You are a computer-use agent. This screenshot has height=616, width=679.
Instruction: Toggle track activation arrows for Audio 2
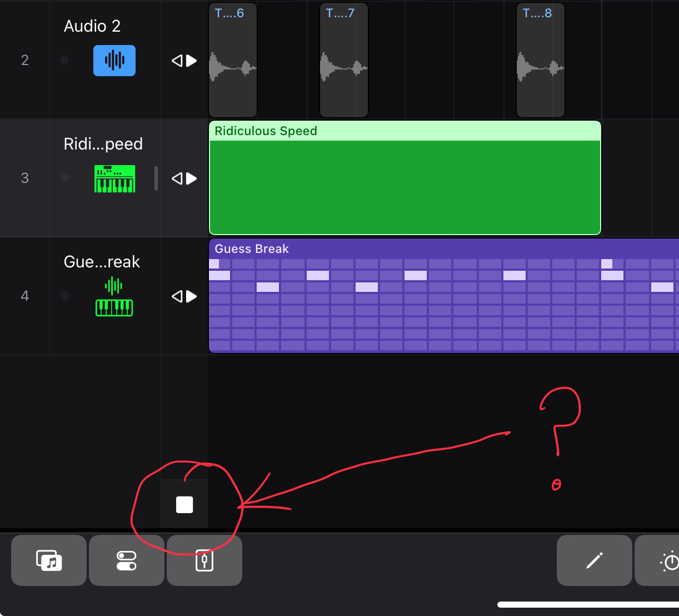tap(184, 61)
